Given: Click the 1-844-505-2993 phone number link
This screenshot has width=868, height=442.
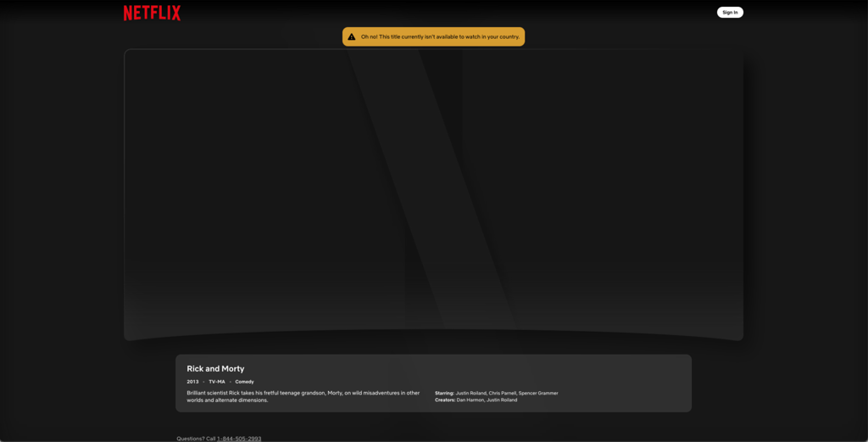Looking at the screenshot, I should coord(239,439).
